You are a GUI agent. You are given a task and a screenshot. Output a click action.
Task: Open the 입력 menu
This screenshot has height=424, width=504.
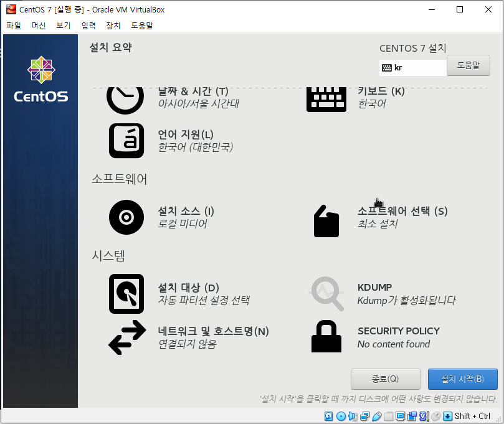point(88,26)
